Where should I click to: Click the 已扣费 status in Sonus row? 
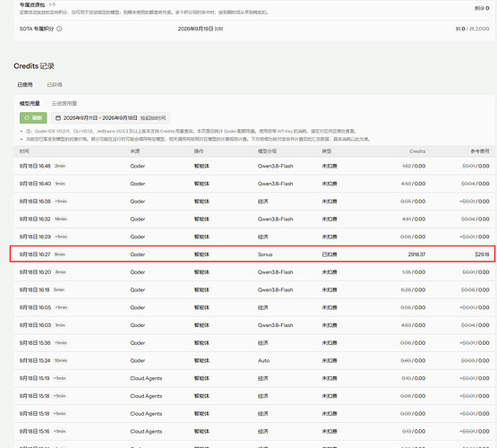[330, 254]
